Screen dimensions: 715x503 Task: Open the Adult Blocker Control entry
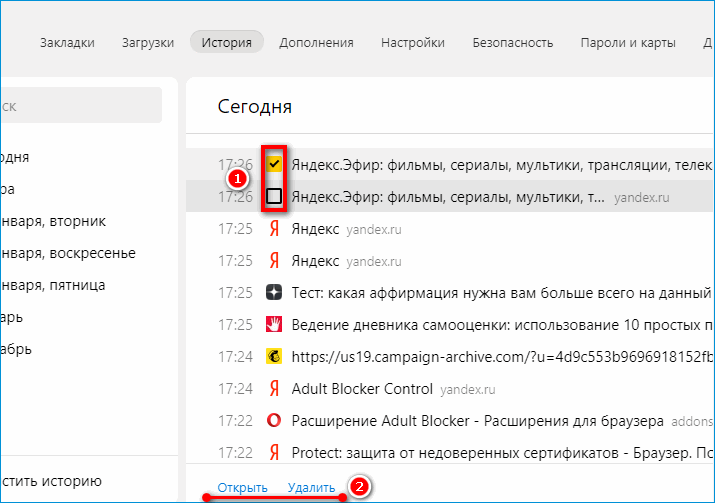tap(362, 389)
